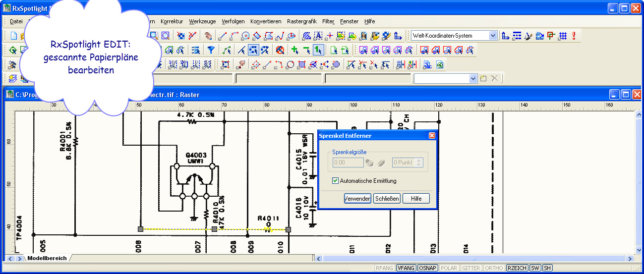The image size is (644, 274).
Task: Switch to the Modellbereich tab
Action: pos(46,258)
